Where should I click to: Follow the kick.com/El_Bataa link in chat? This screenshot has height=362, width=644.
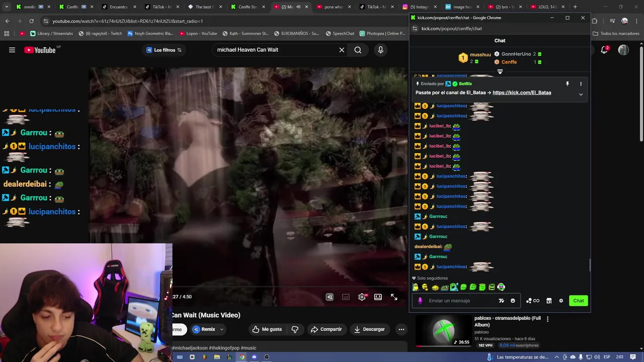pyautogui.click(x=522, y=93)
